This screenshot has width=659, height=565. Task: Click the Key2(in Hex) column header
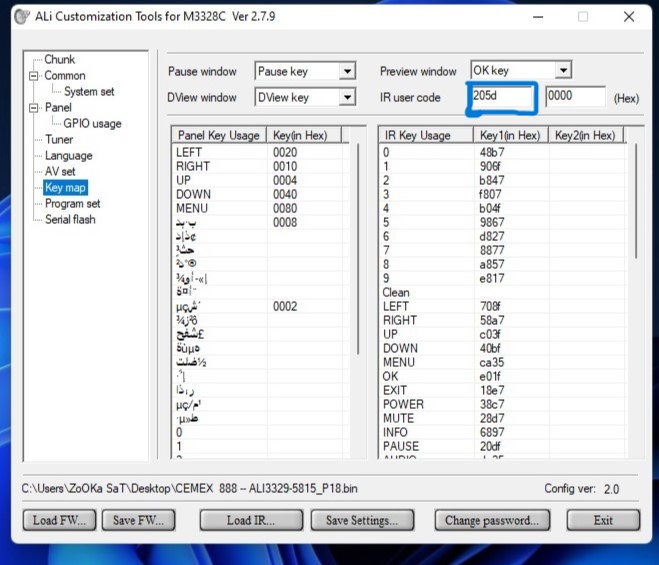pyautogui.click(x=586, y=135)
